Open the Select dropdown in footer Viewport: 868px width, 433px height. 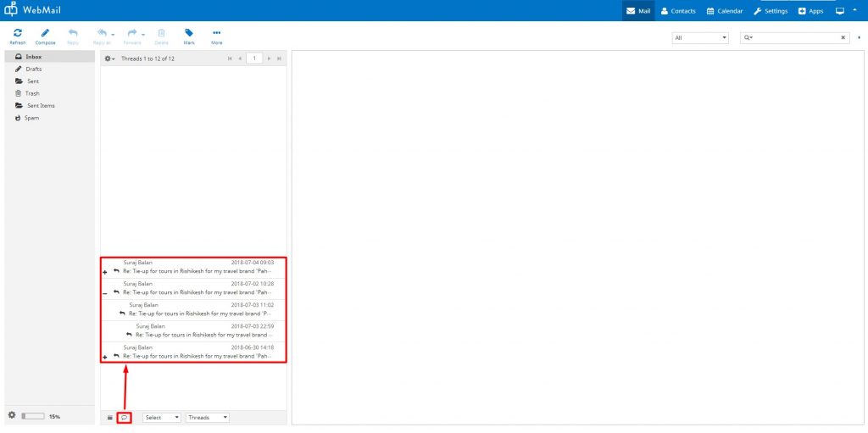click(161, 418)
